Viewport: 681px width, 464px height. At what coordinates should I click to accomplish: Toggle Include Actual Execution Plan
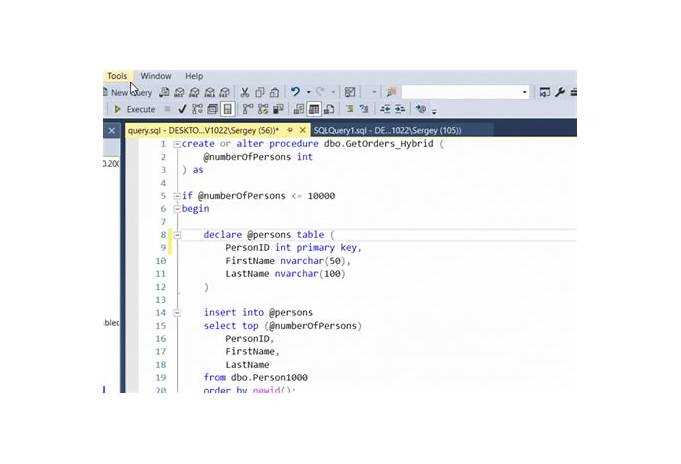[248, 109]
